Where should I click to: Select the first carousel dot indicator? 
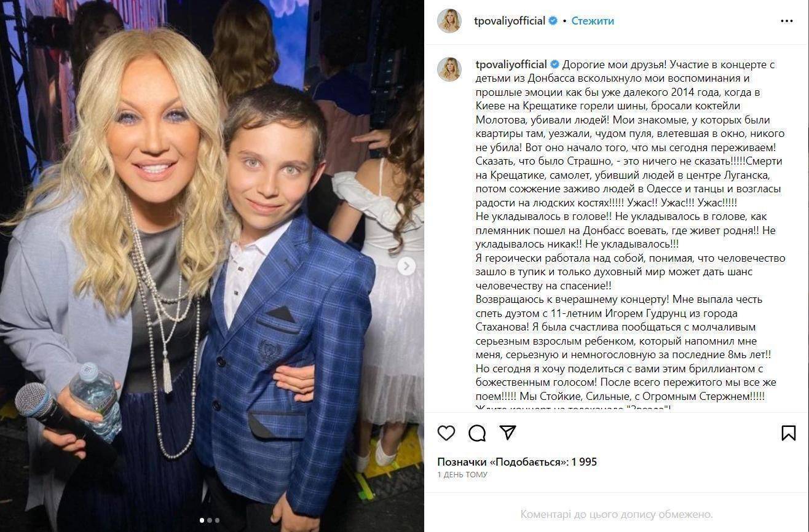pyautogui.click(x=202, y=520)
